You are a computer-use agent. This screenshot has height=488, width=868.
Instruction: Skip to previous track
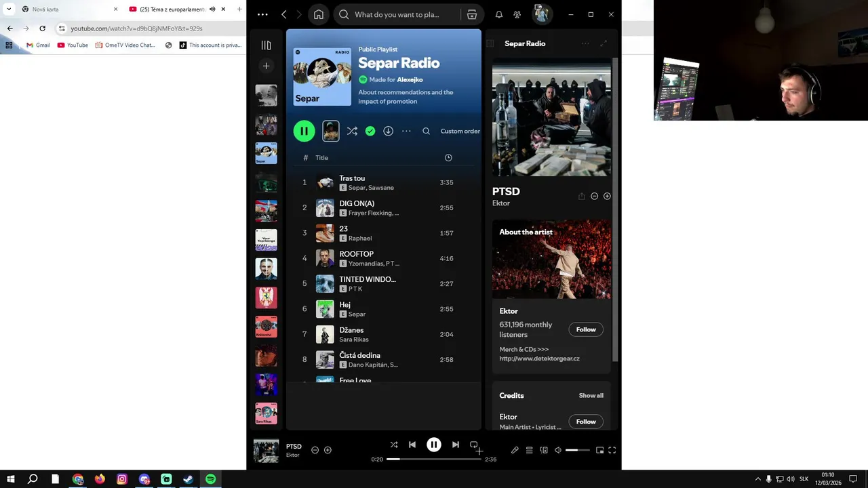click(x=412, y=445)
